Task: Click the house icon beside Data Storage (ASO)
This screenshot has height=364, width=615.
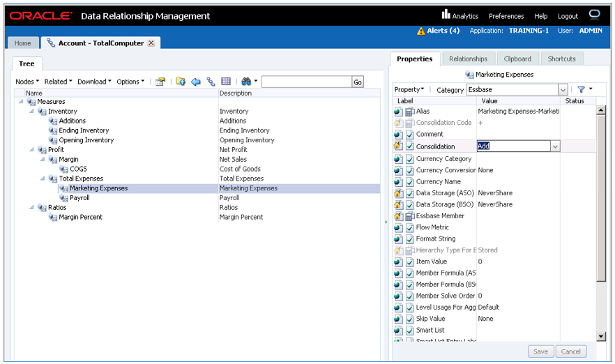Action: click(x=398, y=193)
